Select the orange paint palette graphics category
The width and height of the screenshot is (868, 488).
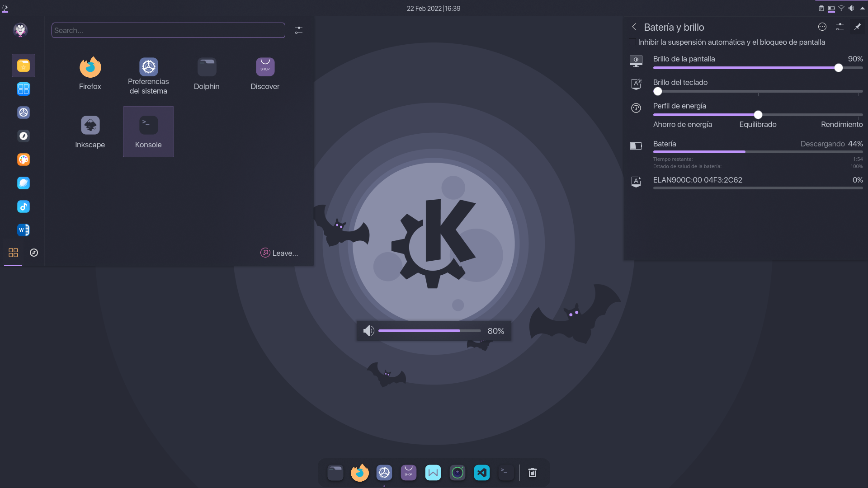click(x=24, y=160)
